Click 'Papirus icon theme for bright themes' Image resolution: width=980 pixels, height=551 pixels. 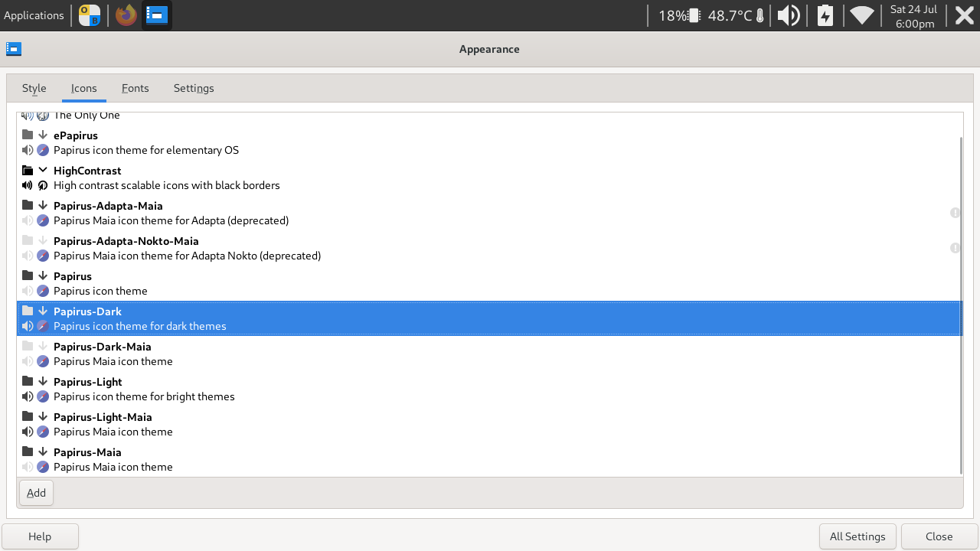click(144, 396)
